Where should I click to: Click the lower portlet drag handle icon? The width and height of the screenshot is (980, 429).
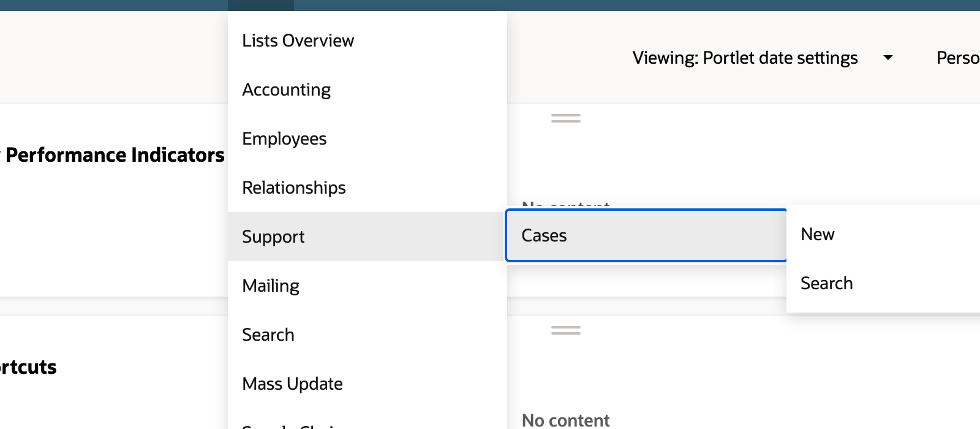tap(566, 330)
